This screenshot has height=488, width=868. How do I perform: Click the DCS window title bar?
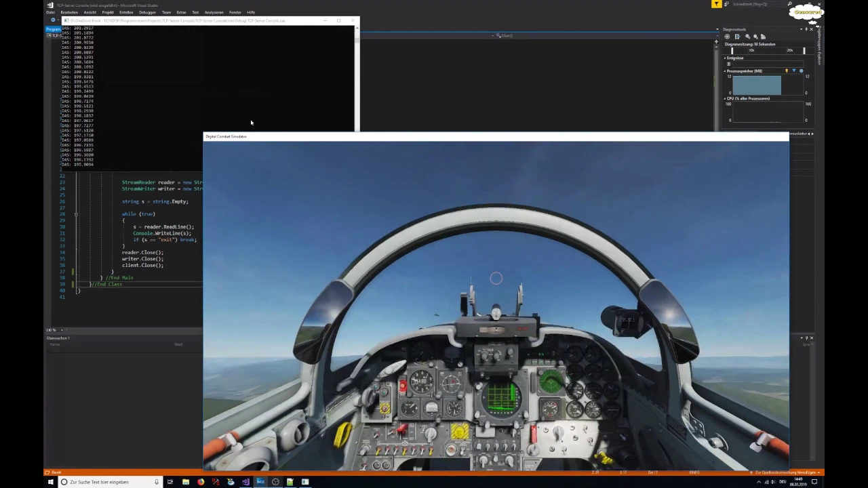pos(496,136)
